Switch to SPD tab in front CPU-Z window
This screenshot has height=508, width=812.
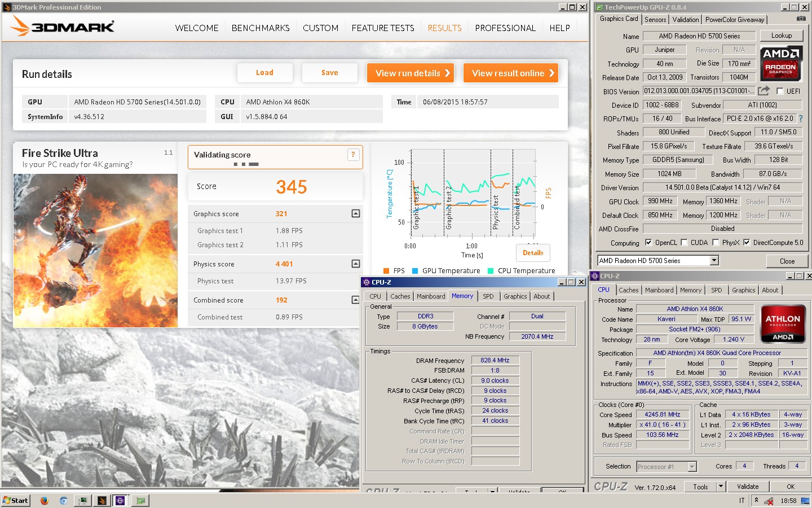[488, 296]
